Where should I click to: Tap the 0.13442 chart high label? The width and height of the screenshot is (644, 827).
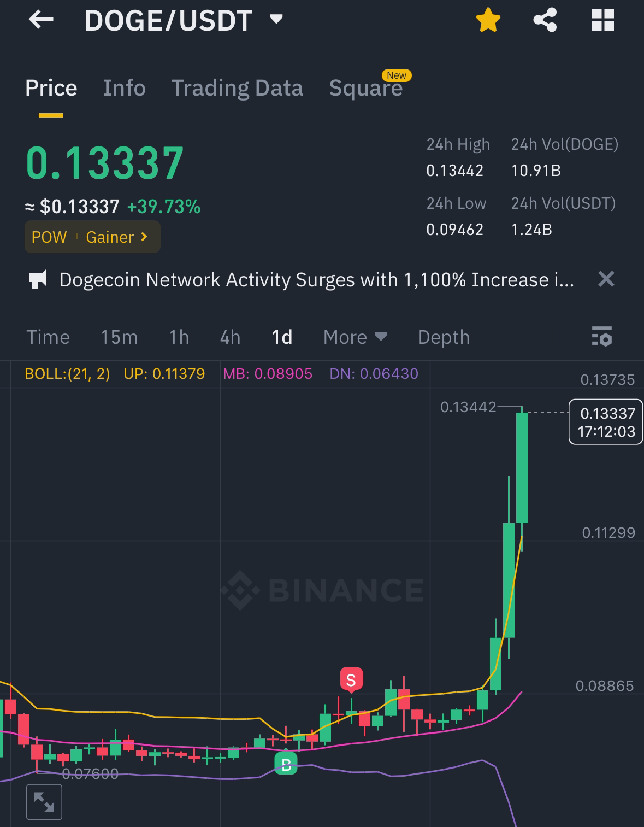(x=468, y=407)
